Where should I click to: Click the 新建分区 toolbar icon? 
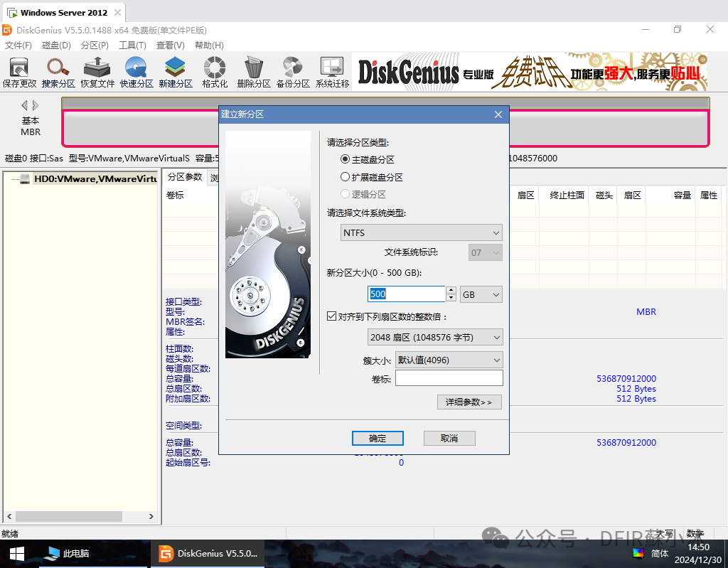(175, 73)
